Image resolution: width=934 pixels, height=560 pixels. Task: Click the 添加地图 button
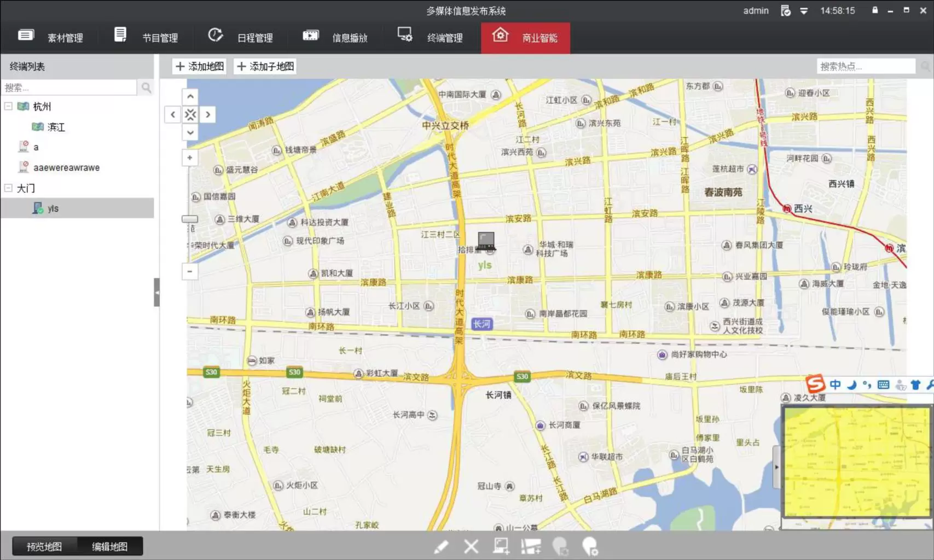point(199,67)
